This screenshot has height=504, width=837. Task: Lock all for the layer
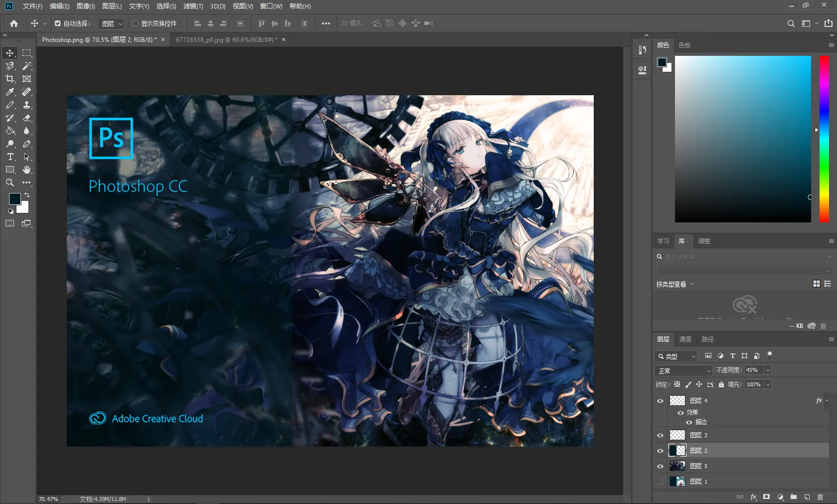point(721,384)
